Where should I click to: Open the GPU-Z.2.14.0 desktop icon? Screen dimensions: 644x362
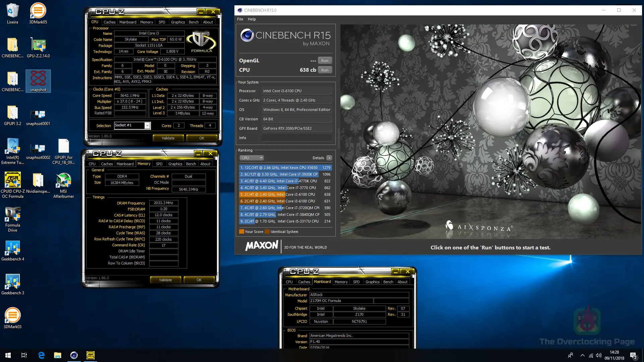point(38,47)
